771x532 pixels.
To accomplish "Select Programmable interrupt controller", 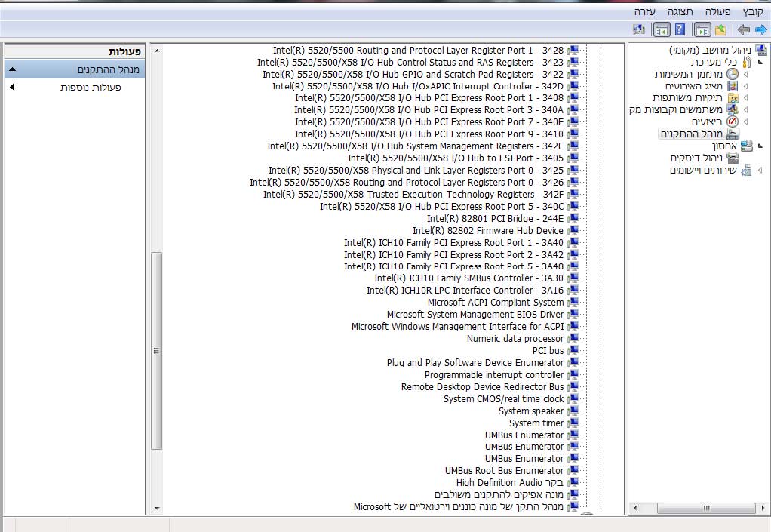I will click(x=494, y=374).
